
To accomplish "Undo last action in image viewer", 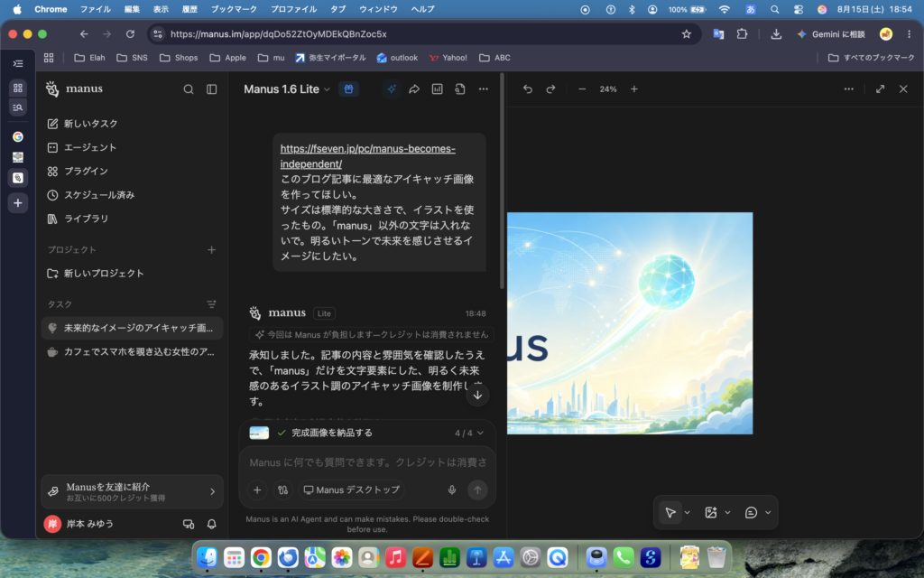I will point(527,89).
